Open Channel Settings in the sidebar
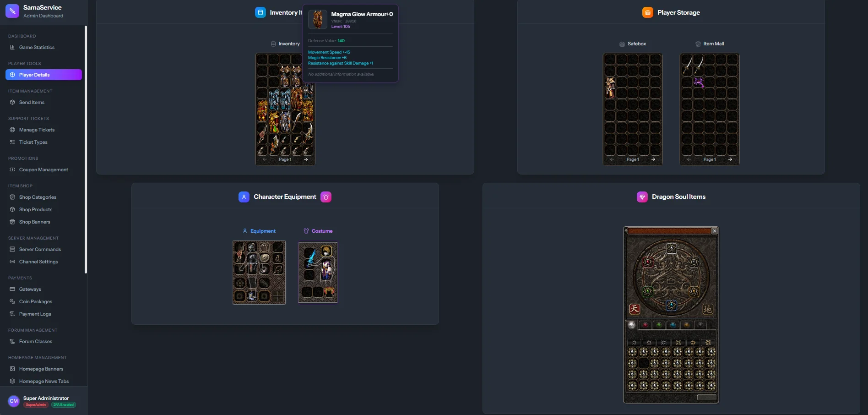 [43, 262]
